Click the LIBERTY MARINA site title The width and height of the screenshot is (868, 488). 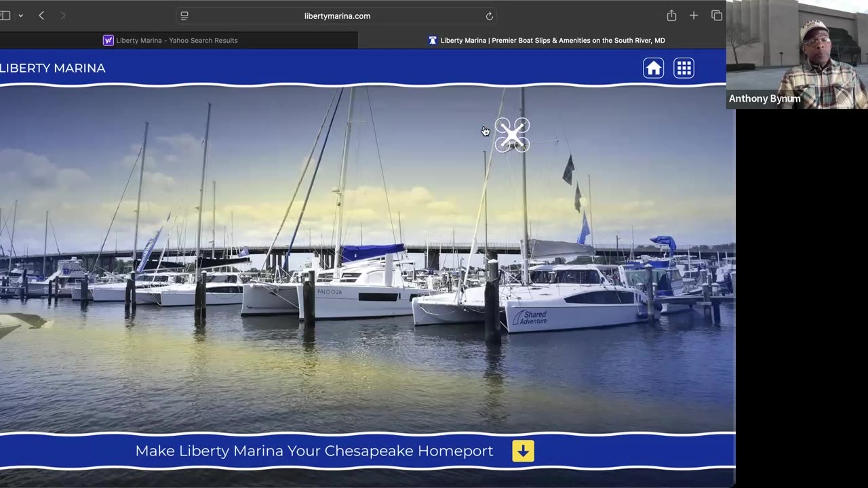coord(53,68)
